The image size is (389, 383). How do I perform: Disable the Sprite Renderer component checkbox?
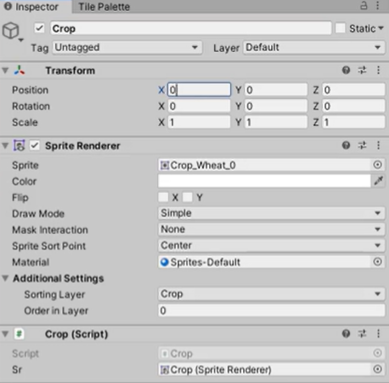(35, 145)
